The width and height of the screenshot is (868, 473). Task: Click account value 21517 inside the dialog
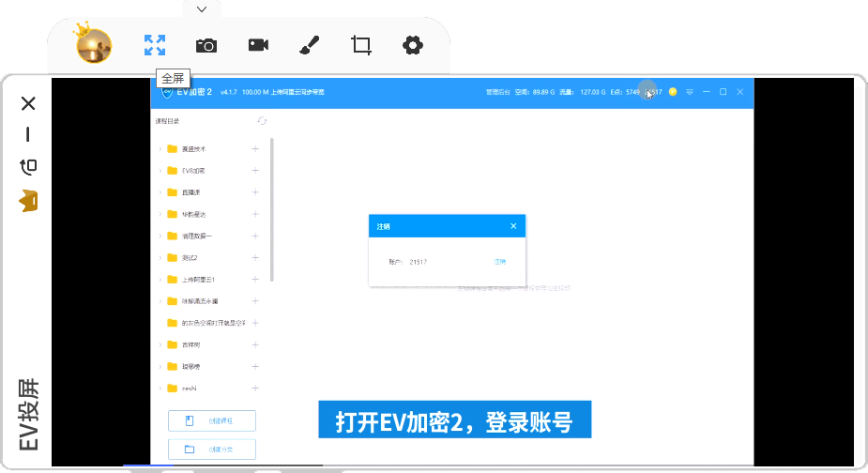pos(418,262)
